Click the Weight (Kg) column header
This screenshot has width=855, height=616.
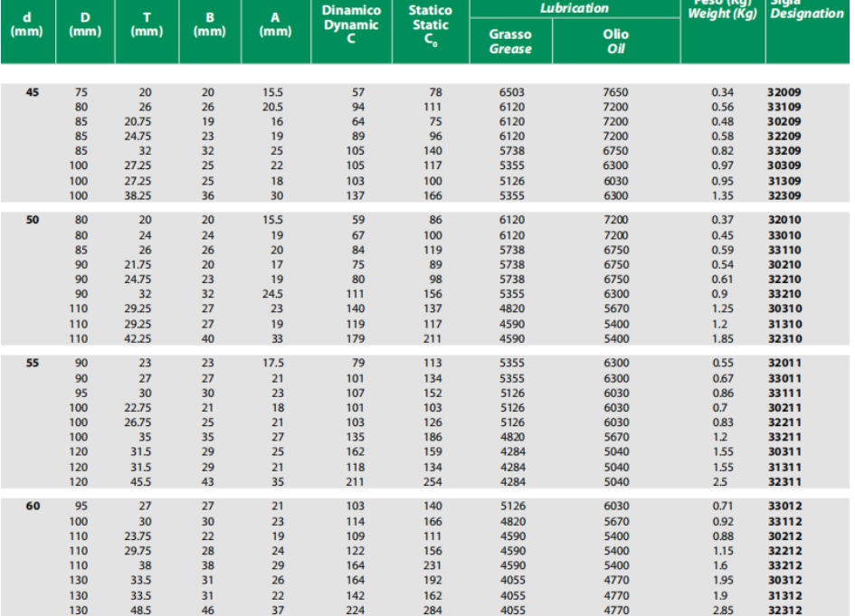pyautogui.click(x=723, y=12)
